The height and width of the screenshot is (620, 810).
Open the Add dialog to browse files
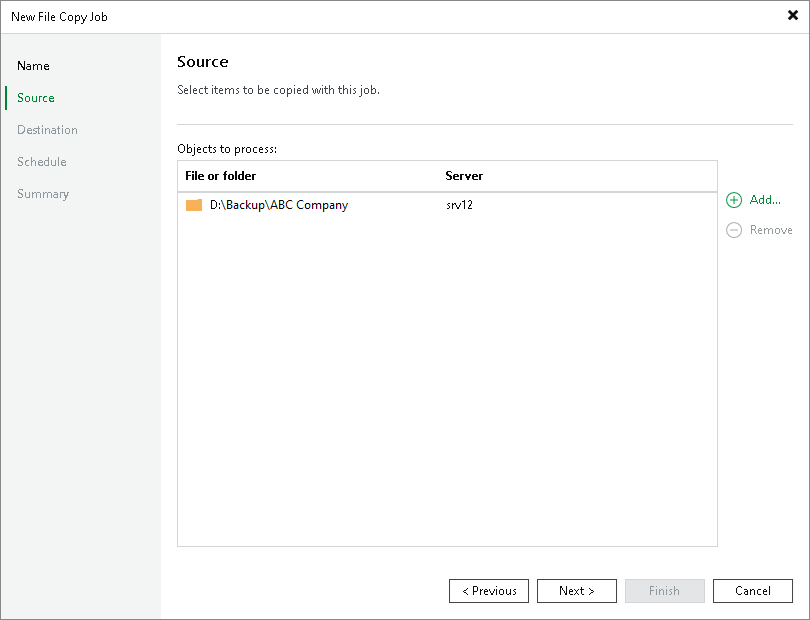(x=762, y=200)
